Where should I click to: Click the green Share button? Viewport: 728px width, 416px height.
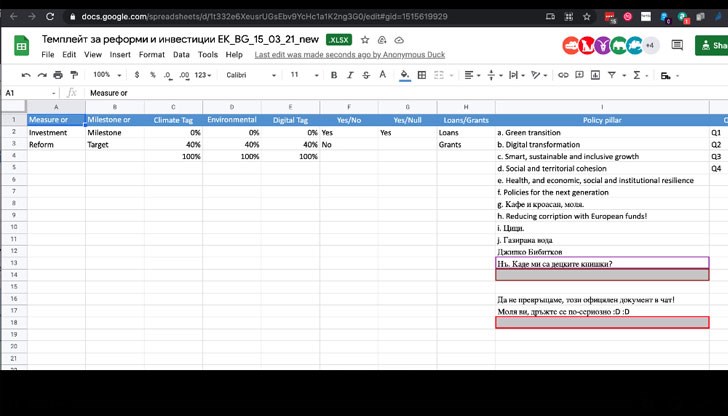(712, 45)
